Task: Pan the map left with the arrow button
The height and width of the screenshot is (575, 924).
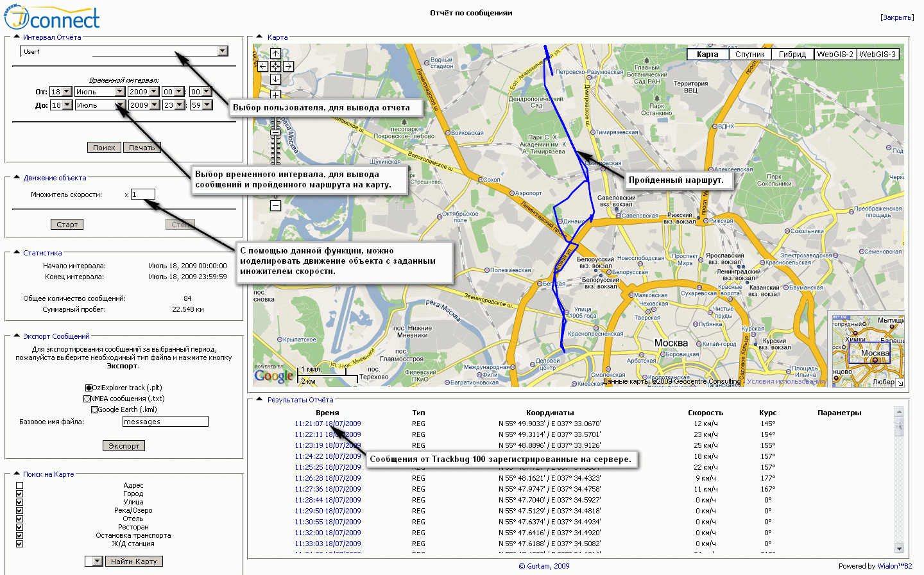Action: click(262, 66)
